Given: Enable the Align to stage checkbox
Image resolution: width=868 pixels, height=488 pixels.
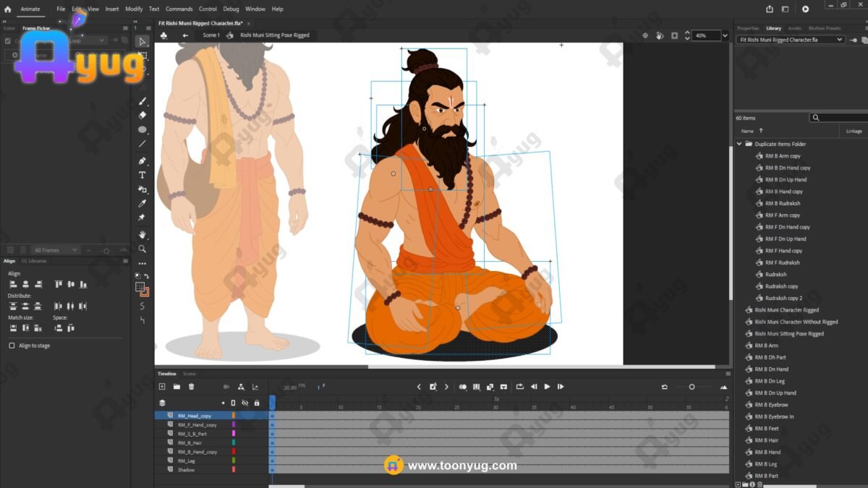Looking at the screenshot, I should [x=12, y=346].
